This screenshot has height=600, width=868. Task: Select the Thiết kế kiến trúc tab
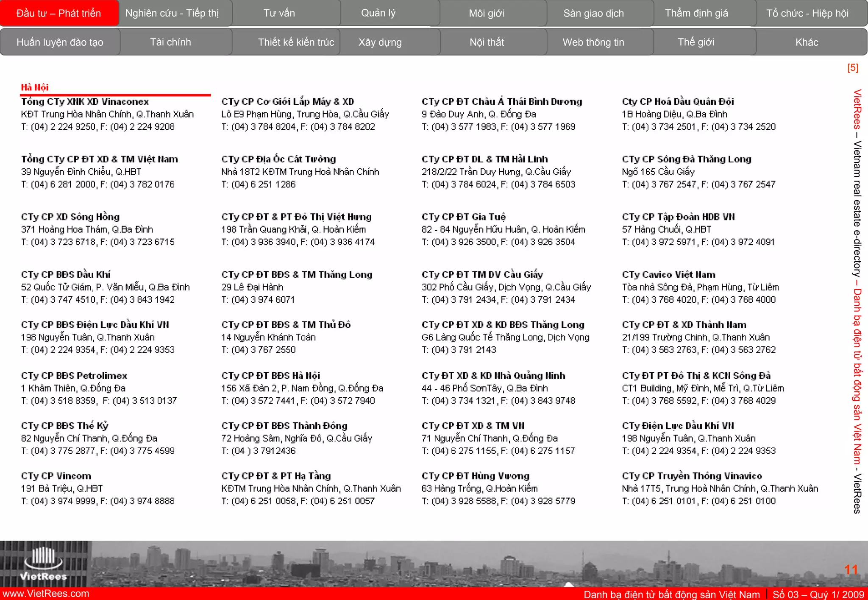point(286,42)
